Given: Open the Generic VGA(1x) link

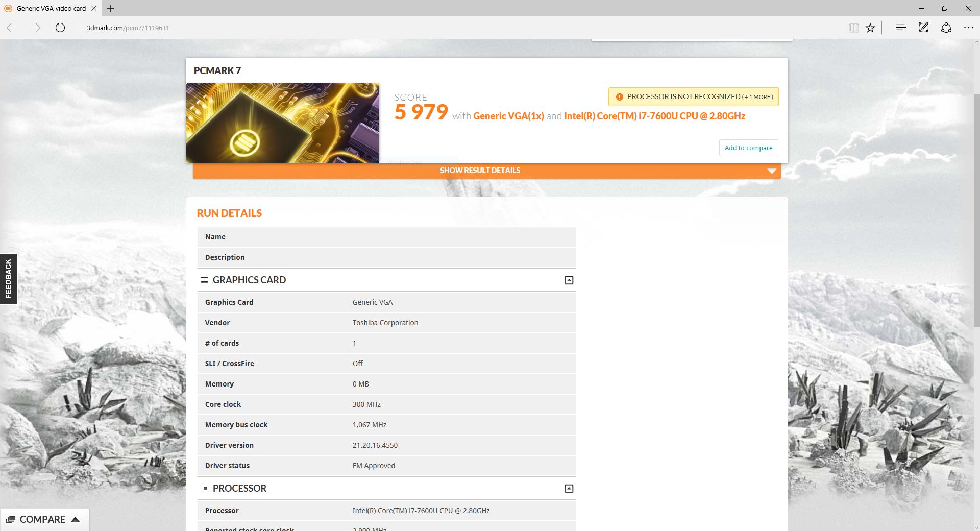Looking at the screenshot, I should [508, 116].
